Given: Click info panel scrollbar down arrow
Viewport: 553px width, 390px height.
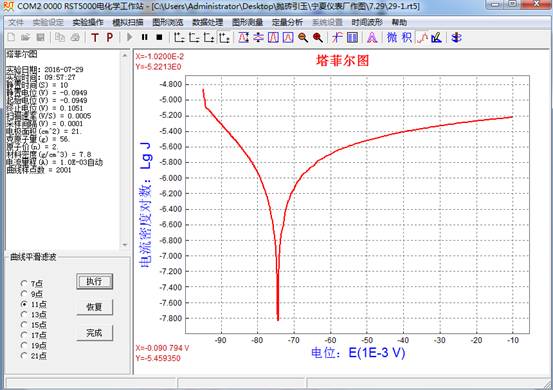Looking at the screenshot, I should (x=125, y=244).
